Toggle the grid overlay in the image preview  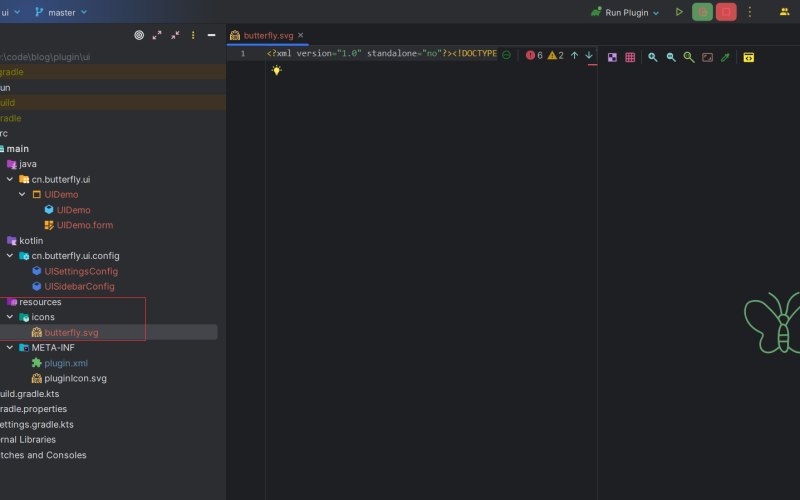630,57
